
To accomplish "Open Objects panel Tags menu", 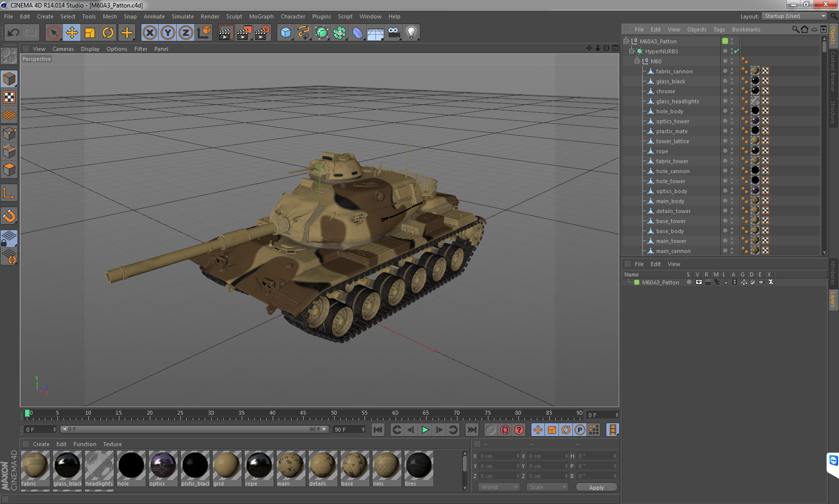I will (x=719, y=29).
